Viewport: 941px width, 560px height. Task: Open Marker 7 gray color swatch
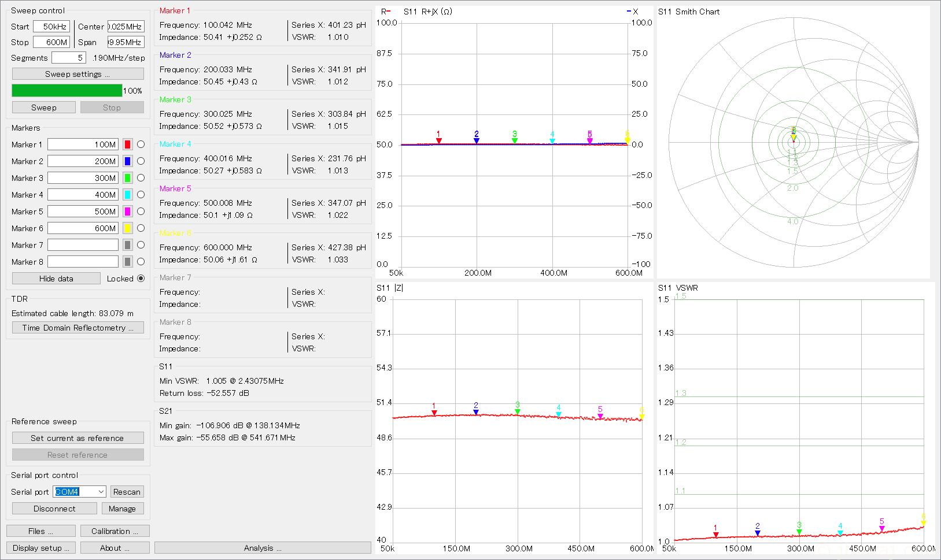coord(128,245)
